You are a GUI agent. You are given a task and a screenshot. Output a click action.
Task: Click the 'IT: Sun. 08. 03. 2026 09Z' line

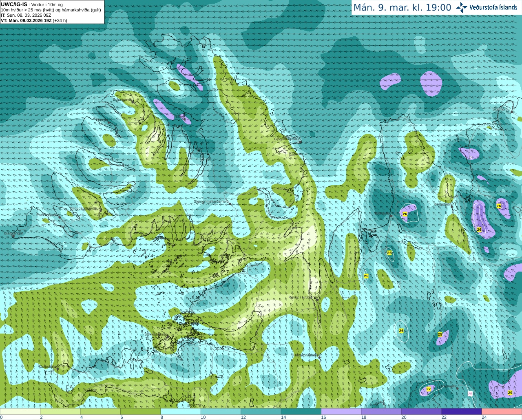point(26,15)
